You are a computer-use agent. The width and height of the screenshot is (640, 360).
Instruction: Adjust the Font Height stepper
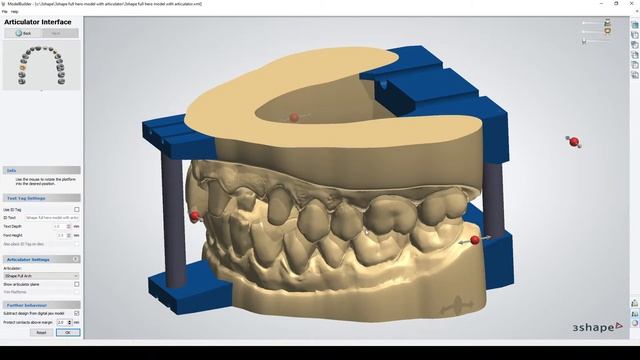click(x=69, y=235)
